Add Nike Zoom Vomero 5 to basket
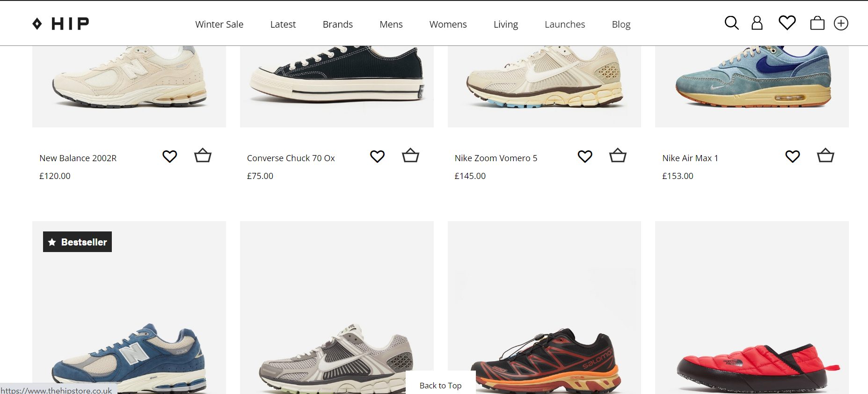Screen dimensions: 868x394 click(618, 156)
